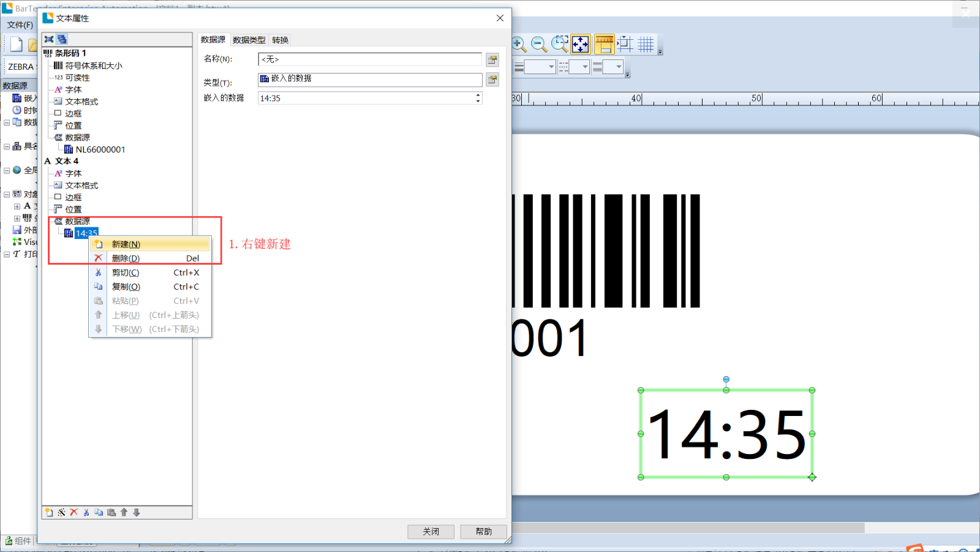Click the change type button beside 嵌入的数据

point(492,79)
